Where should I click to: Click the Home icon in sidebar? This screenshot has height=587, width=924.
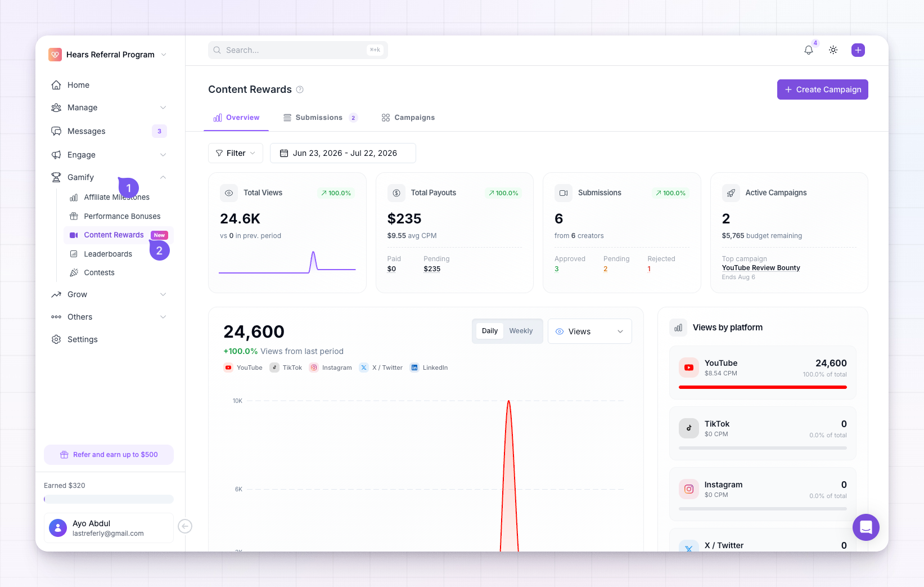[x=56, y=85]
